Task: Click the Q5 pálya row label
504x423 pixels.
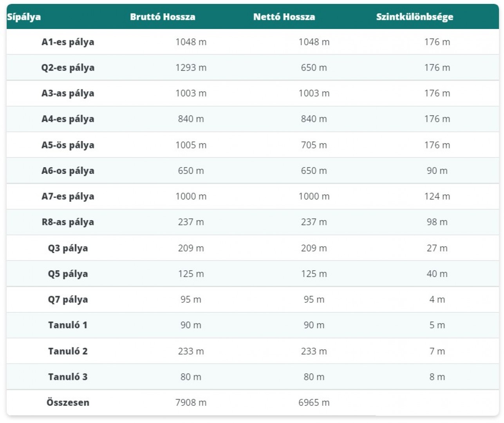Action: pyautogui.click(x=68, y=274)
